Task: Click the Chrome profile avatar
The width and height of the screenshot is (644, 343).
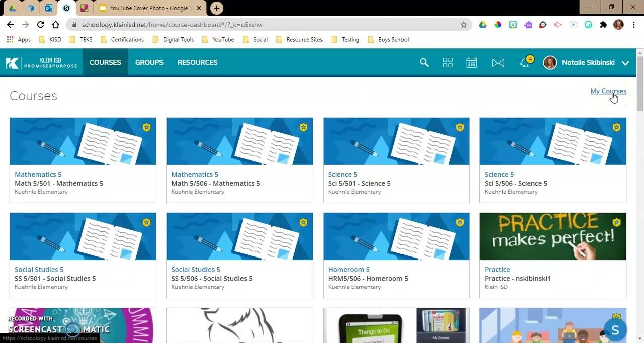Action: pyautogui.click(x=618, y=24)
